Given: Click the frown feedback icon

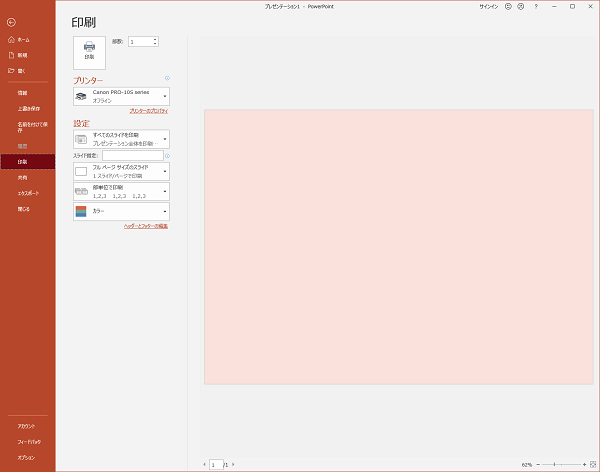Looking at the screenshot, I should [520, 7].
